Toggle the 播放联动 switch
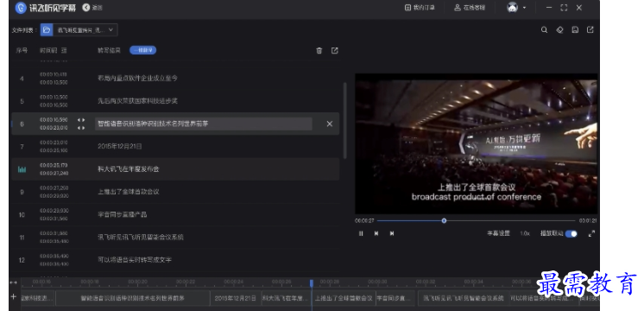The height and width of the screenshot is (311, 644). (571, 233)
